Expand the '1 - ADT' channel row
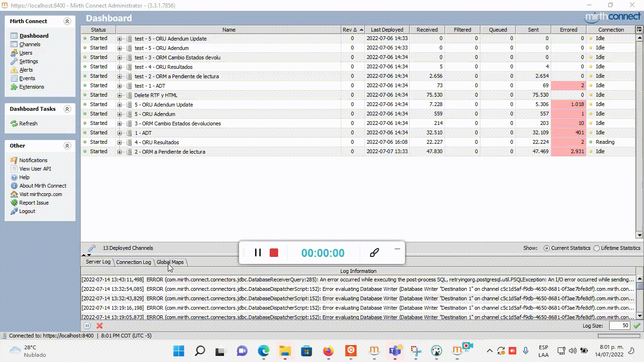 pos(120,133)
